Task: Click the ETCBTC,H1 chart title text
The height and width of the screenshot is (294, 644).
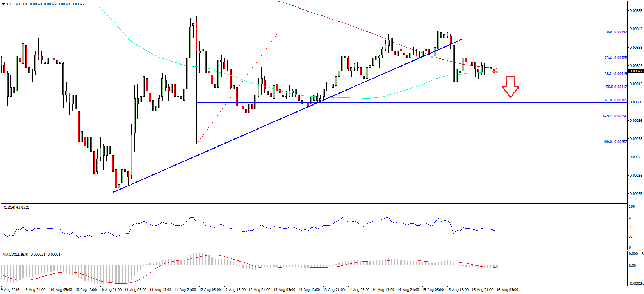Action: coord(17,4)
